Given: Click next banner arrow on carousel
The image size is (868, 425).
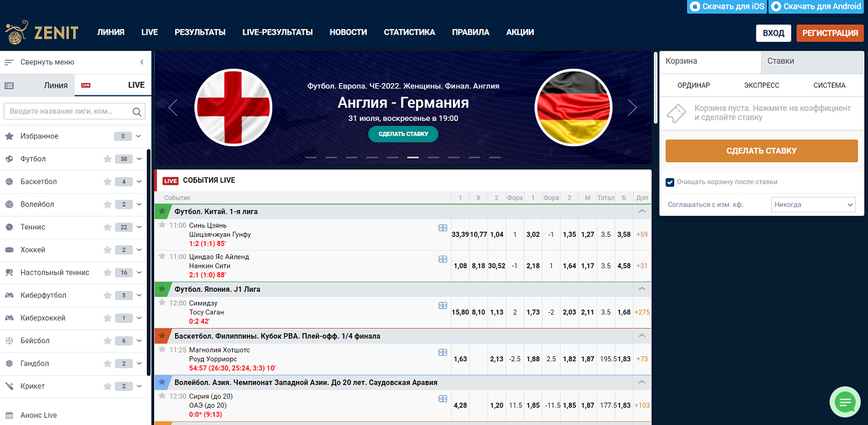Looking at the screenshot, I should [x=632, y=108].
